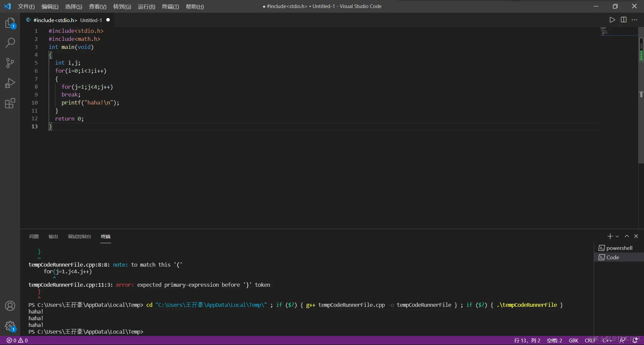Click the tempCodeRunnerFile.cpp:8:8 note link
644x345 pixels.
coord(69,265)
